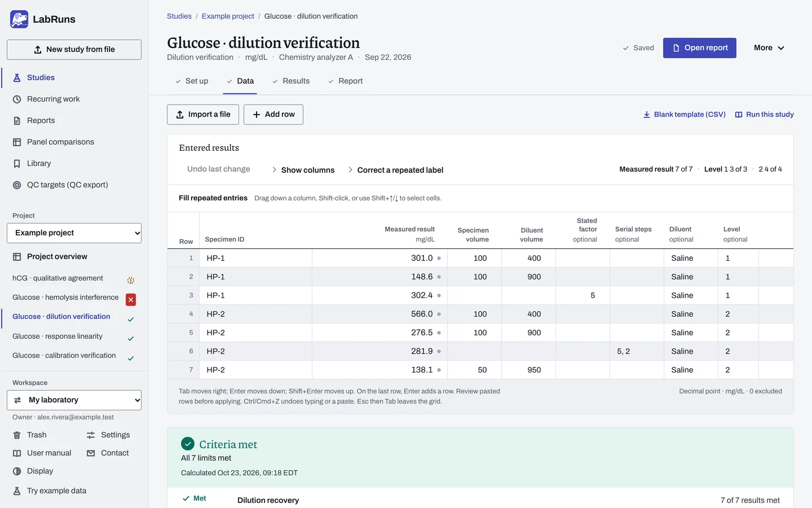Download the Blank template (CSV)
The width and height of the screenshot is (812, 508).
685,115
